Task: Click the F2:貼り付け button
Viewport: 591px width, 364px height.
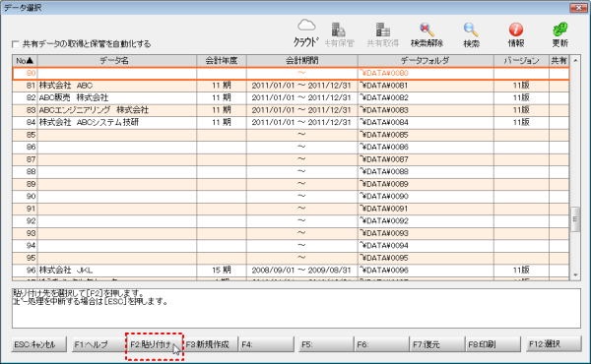Action: (154, 344)
